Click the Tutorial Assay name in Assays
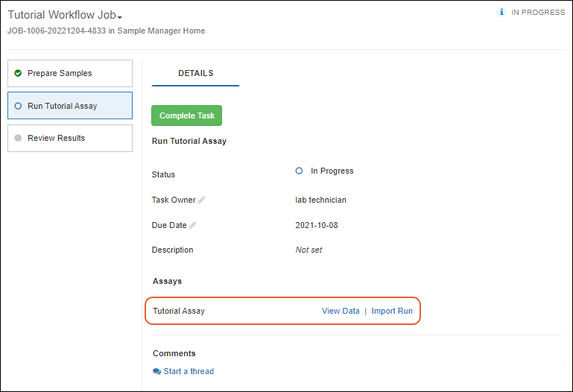Image resolution: width=573 pixels, height=392 pixels. click(179, 311)
